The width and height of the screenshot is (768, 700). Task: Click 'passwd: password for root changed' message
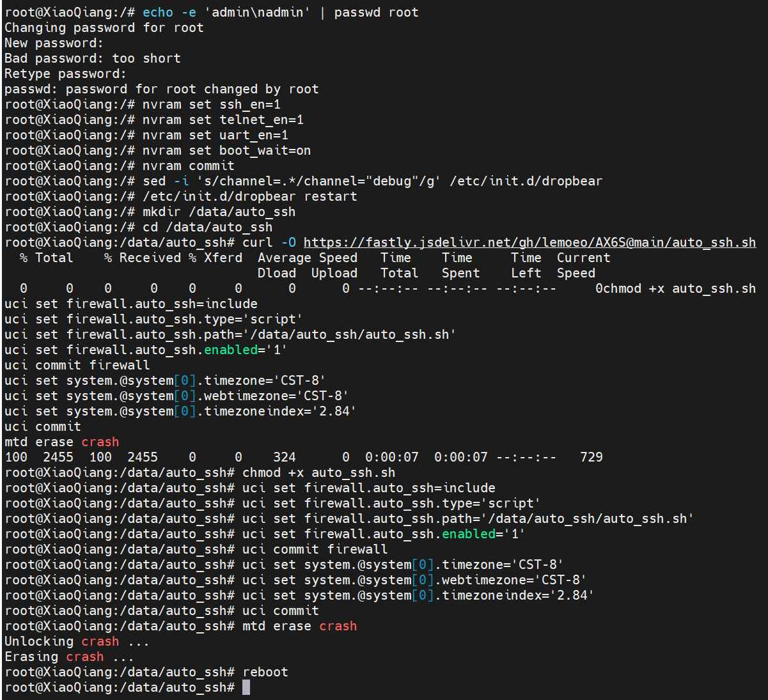[161, 89]
